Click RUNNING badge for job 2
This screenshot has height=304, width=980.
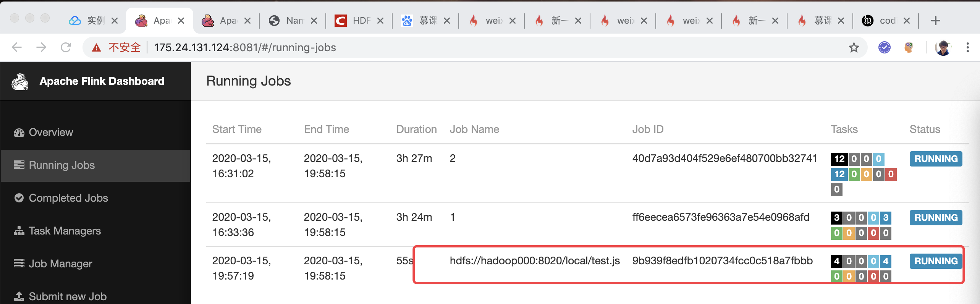936,159
